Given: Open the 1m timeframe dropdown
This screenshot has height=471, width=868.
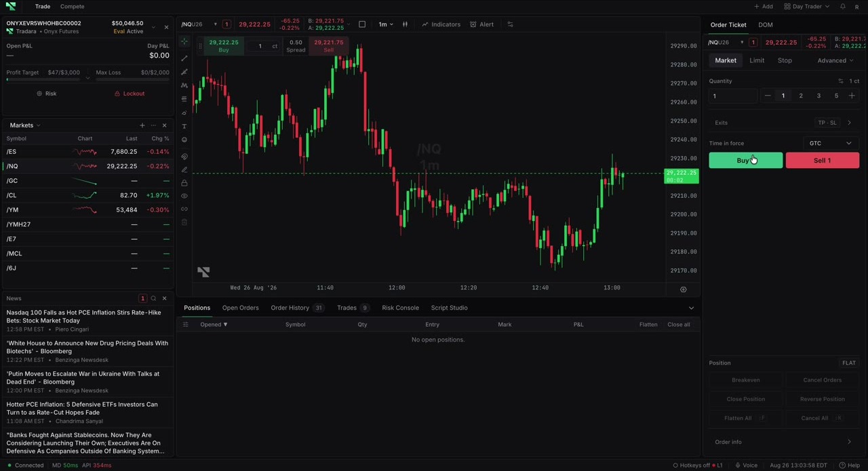Looking at the screenshot, I should pyautogui.click(x=385, y=24).
